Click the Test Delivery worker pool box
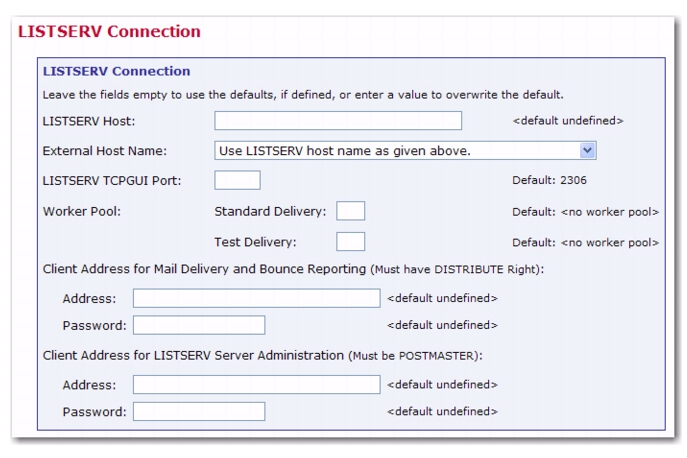The width and height of the screenshot is (687, 458). 351,241
